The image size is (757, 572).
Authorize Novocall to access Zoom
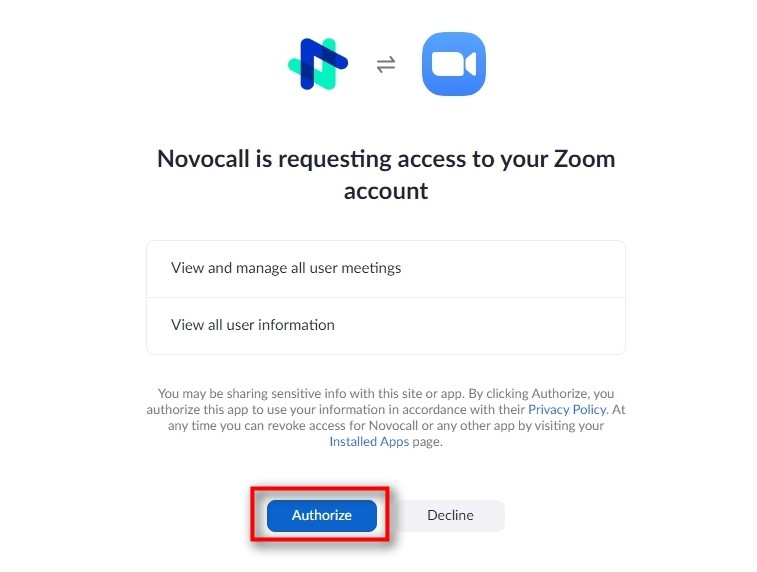[322, 516]
